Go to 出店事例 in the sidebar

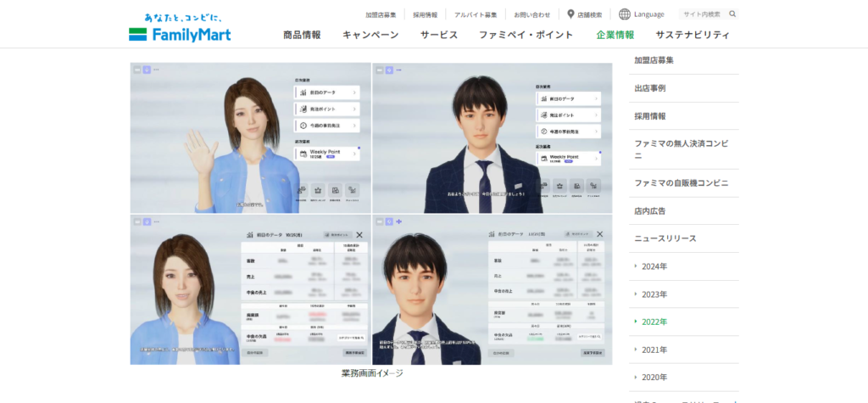pyautogui.click(x=650, y=88)
